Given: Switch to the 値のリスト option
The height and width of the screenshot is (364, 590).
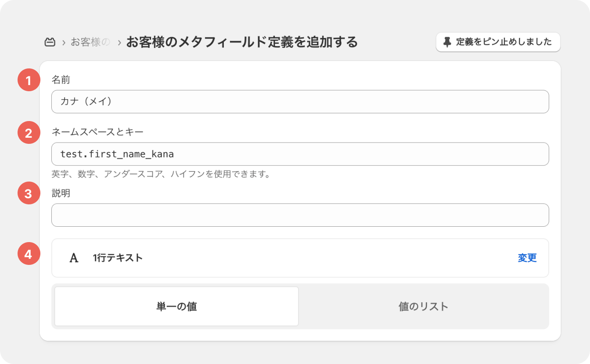Looking at the screenshot, I should [x=423, y=307].
